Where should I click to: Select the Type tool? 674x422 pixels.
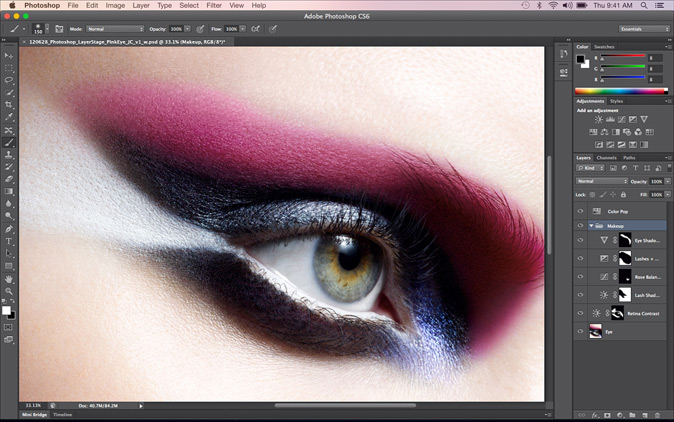click(9, 241)
